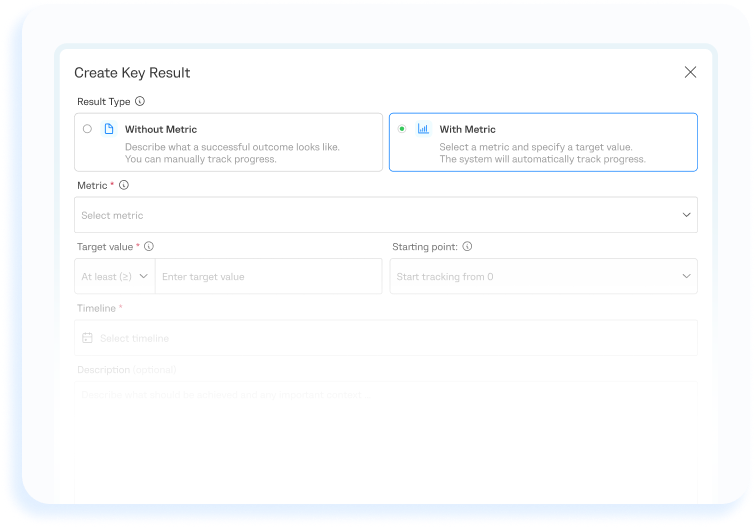This screenshot has width=756, height=528.
Task: Click the Result Type info icon
Action: click(x=140, y=101)
